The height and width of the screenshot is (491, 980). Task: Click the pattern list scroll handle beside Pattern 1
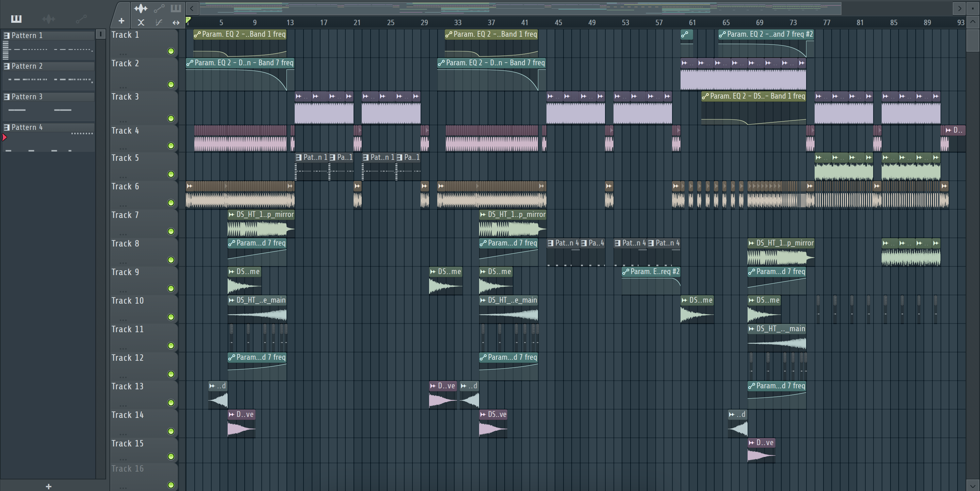100,34
